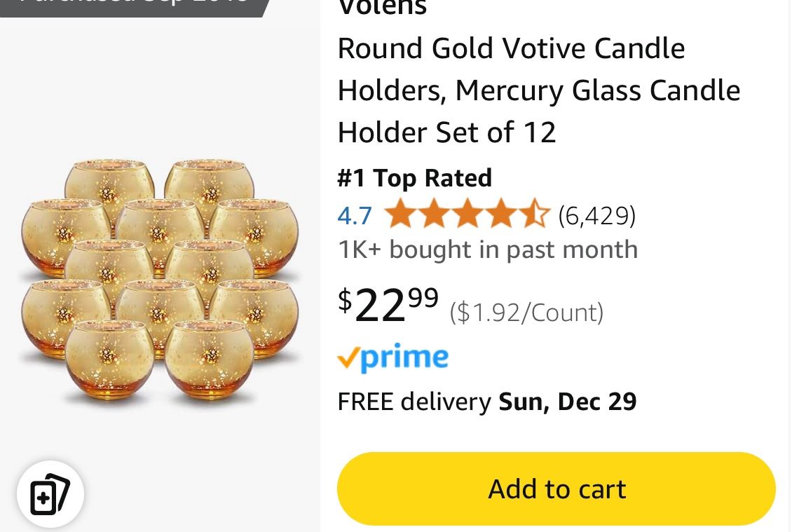
Task: Select the Volens brand name
Action: 382,7
